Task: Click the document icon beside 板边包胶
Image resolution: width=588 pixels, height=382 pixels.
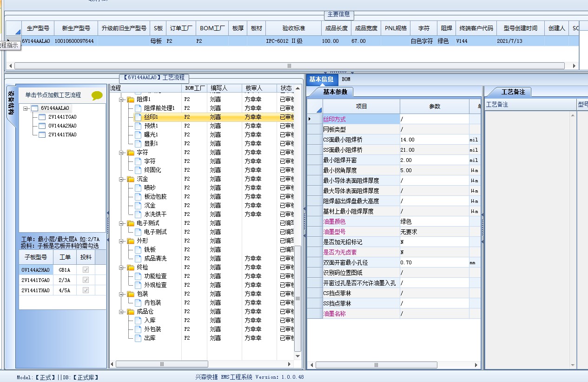Action: click(x=138, y=197)
